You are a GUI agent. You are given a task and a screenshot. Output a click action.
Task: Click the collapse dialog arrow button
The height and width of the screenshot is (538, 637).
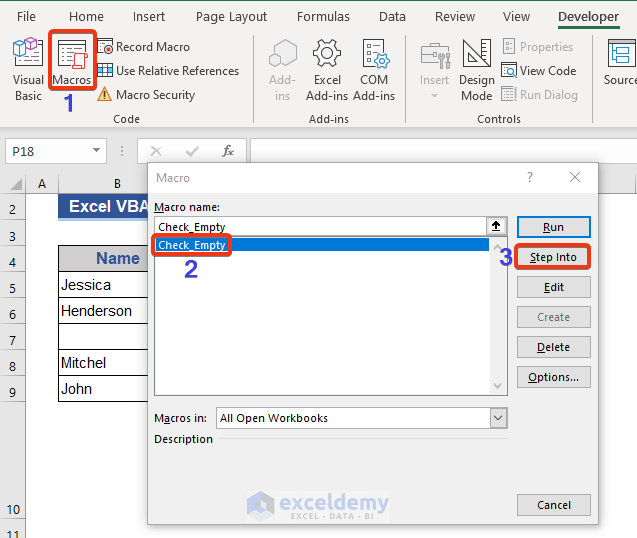click(496, 226)
